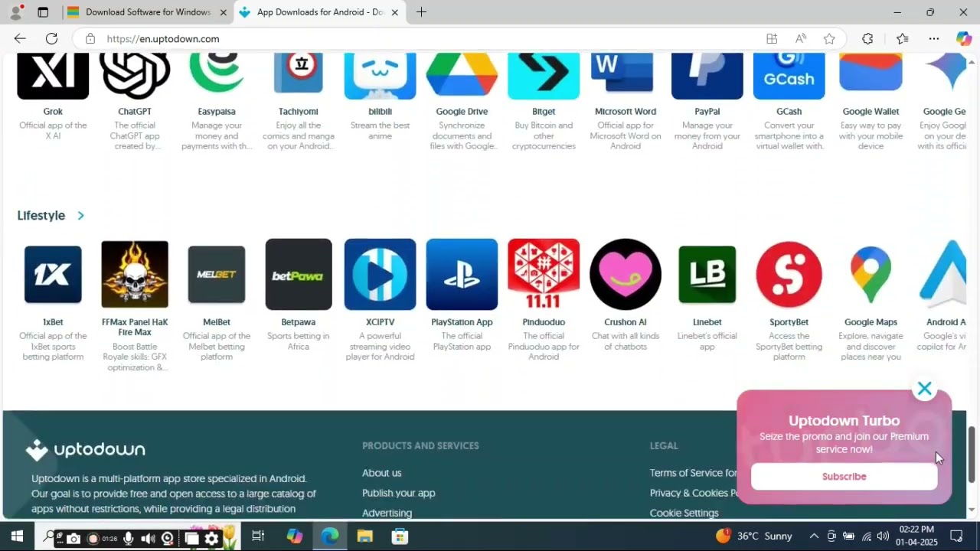This screenshot has height=551, width=980.
Task: Open the bilibili app icon
Action: tap(381, 76)
